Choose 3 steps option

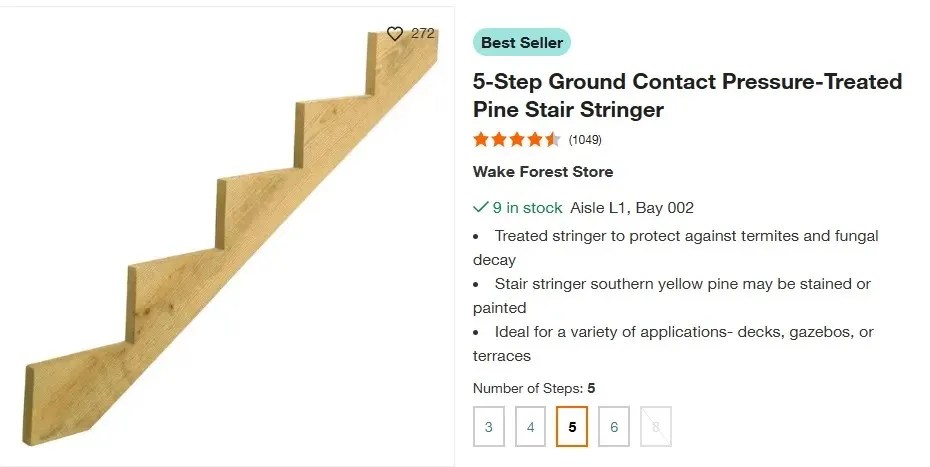pyautogui.click(x=489, y=427)
